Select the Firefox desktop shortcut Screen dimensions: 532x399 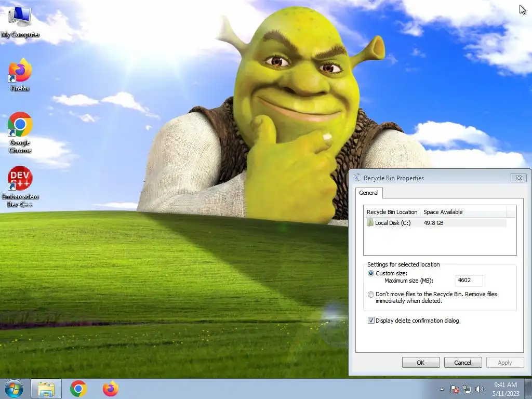coord(20,75)
